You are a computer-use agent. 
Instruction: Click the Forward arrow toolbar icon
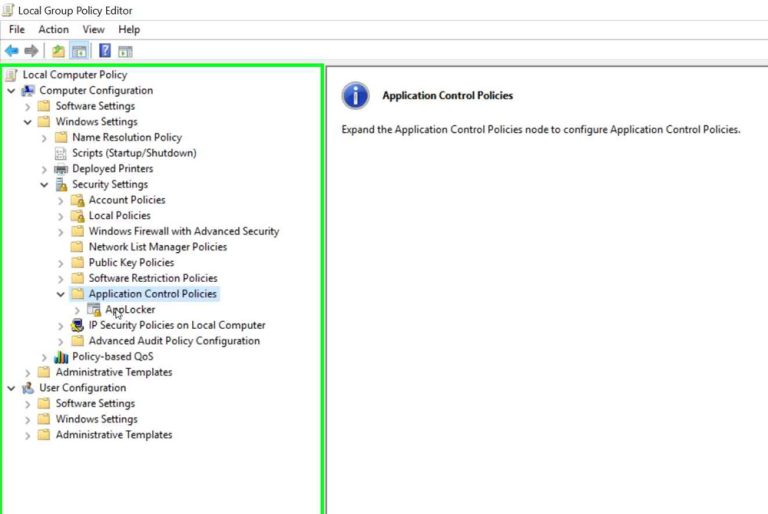(x=31, y=51)
